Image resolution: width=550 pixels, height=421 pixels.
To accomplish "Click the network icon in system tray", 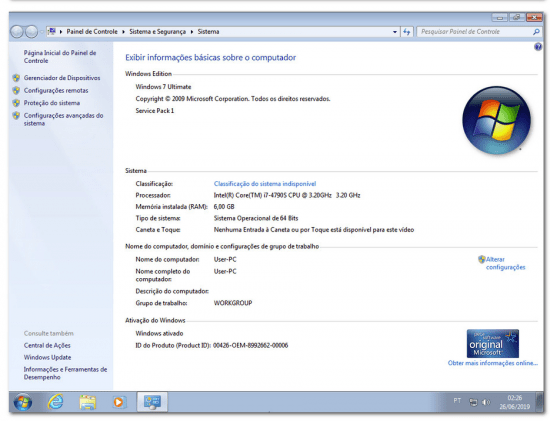I will click(x=473, y=402).
